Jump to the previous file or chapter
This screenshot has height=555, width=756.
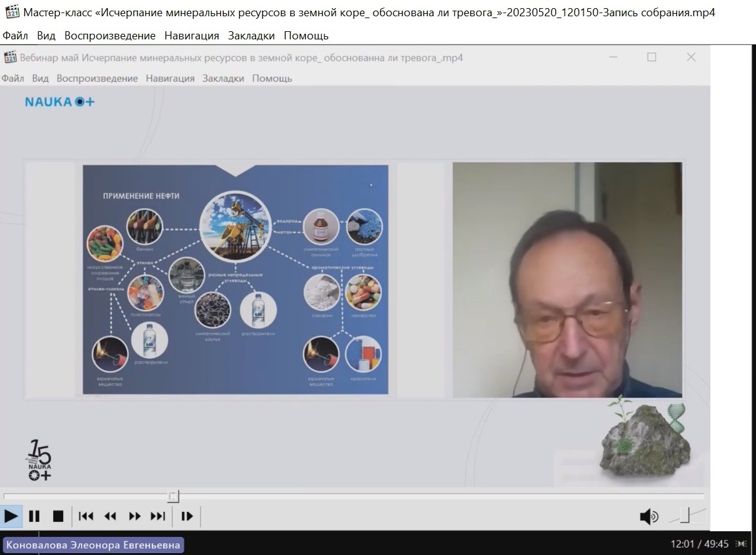(86, 516)
